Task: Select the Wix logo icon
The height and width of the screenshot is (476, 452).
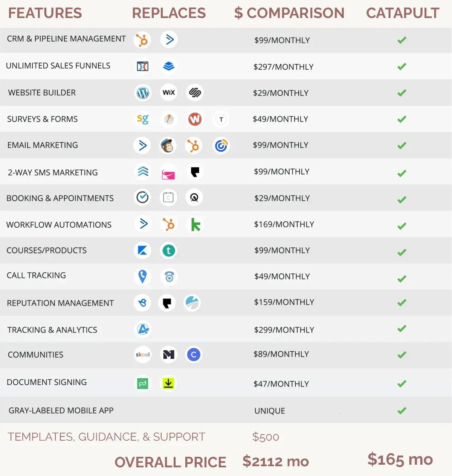Action: tap(169, 93)
